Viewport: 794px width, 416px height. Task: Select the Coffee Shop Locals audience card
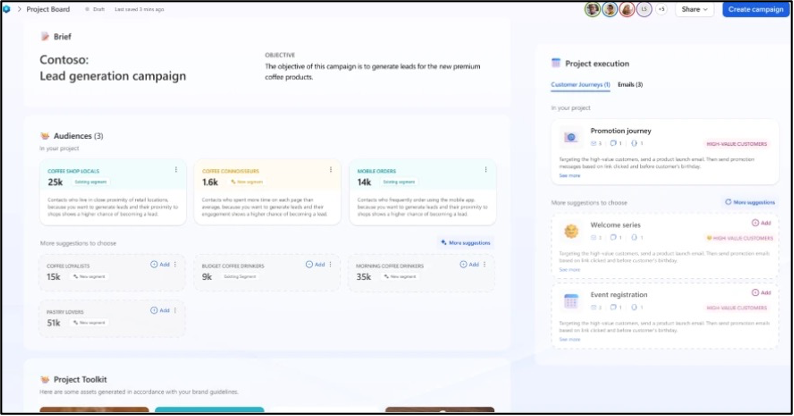(113, 192)
